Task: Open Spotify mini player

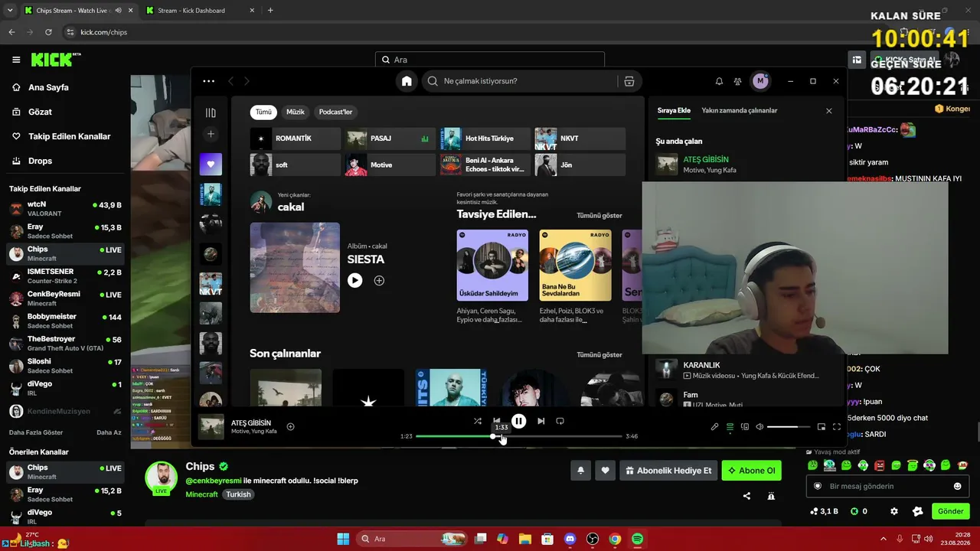Action: tap(822, 427)
